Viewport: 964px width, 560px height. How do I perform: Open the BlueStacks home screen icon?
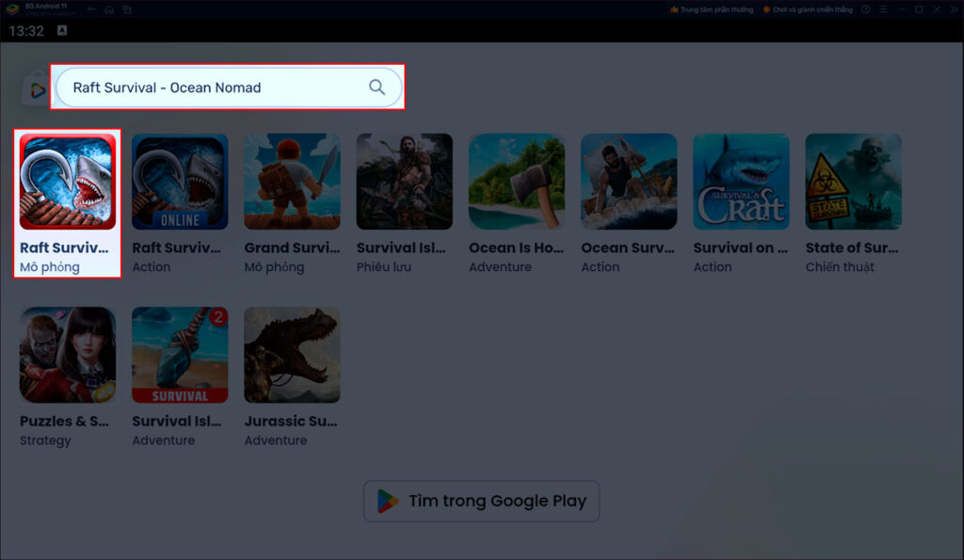107,8
